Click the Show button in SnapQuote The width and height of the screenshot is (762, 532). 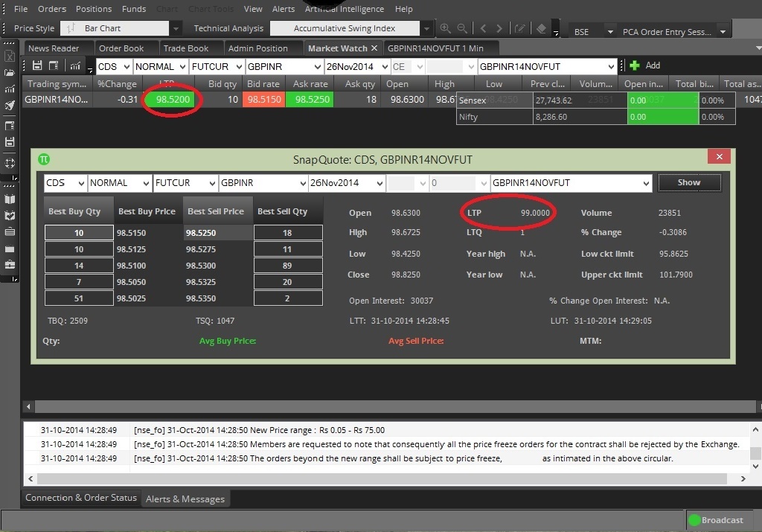(x=689, y=183)
